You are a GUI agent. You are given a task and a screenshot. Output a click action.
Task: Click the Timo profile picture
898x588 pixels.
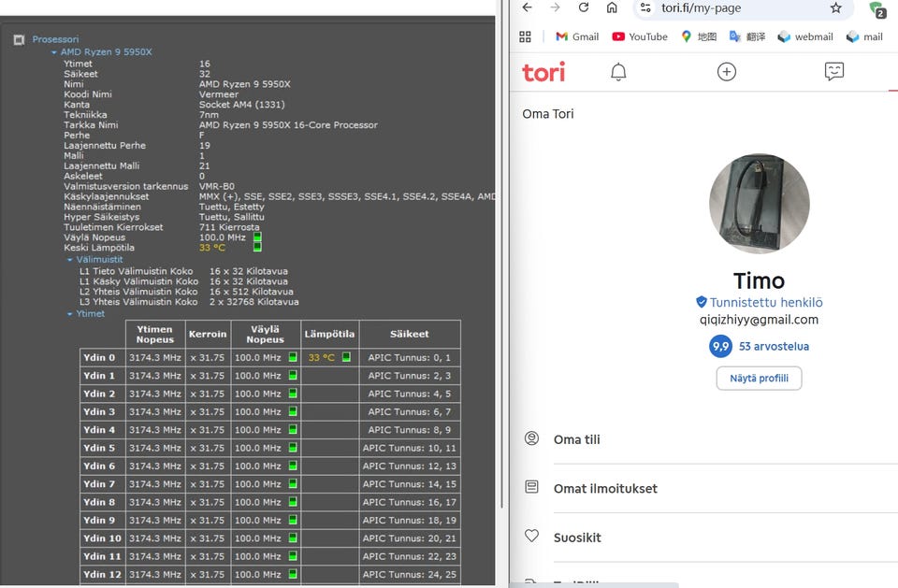click(x=759, y=204)
